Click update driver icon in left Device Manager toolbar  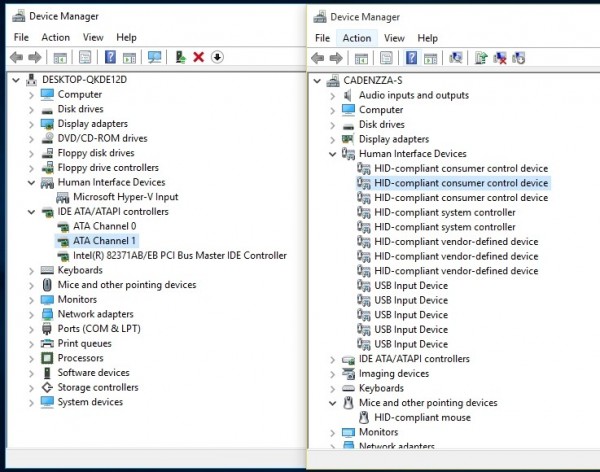[x=179, y=57]
